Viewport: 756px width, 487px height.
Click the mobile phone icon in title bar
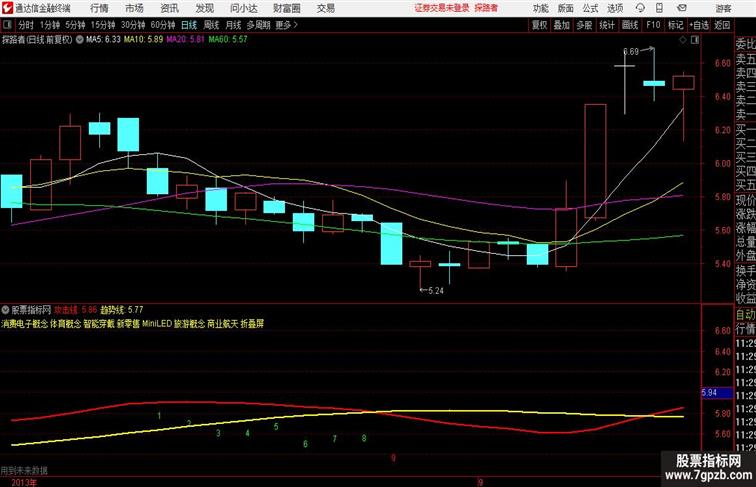pyautogui.click(x=659, y=8)
